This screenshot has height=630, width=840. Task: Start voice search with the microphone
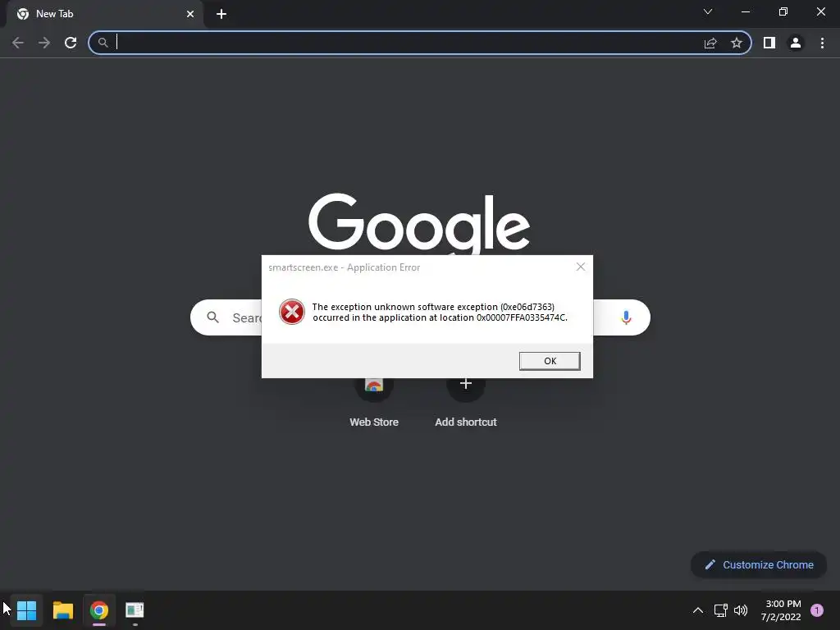(x=626, y=317)
